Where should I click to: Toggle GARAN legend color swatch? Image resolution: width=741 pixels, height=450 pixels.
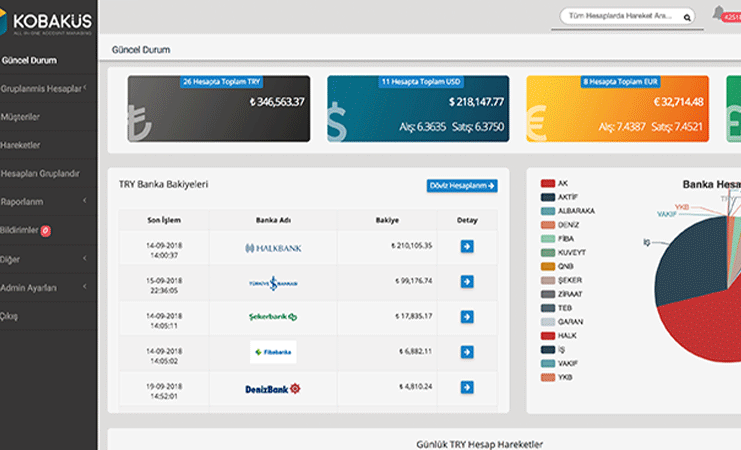click(548, 322)
